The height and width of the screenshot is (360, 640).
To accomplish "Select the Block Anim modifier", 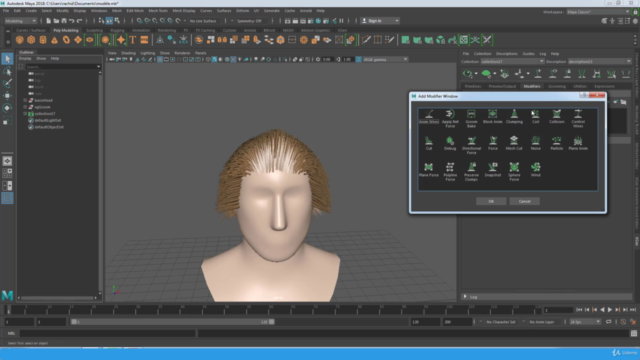I will (493, 116).
